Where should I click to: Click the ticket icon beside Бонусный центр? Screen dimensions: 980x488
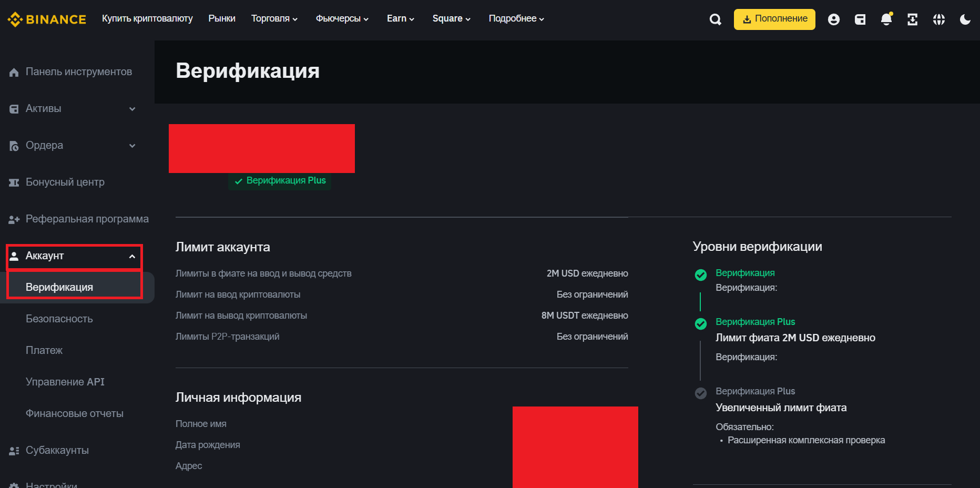pyautogui.click(x=14, y=182)
